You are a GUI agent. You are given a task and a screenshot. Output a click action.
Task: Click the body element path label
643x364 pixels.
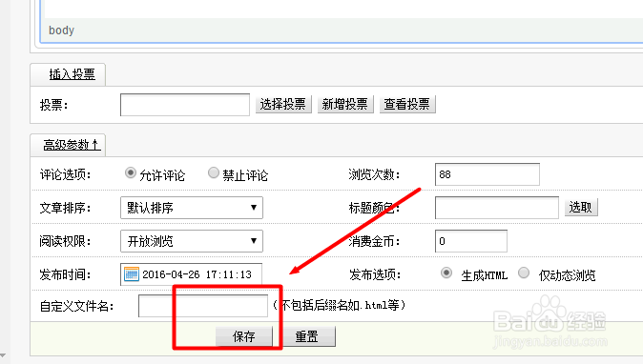61,30
